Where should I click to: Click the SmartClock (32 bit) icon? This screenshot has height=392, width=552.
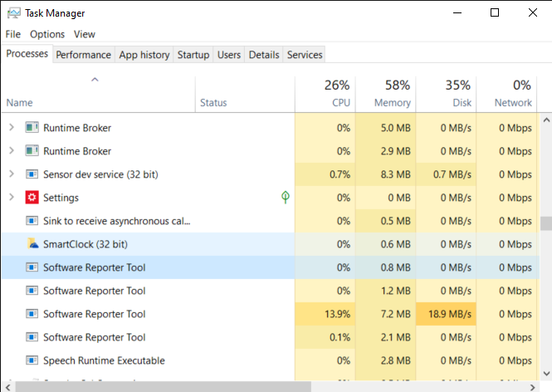(x=32, y=243)
